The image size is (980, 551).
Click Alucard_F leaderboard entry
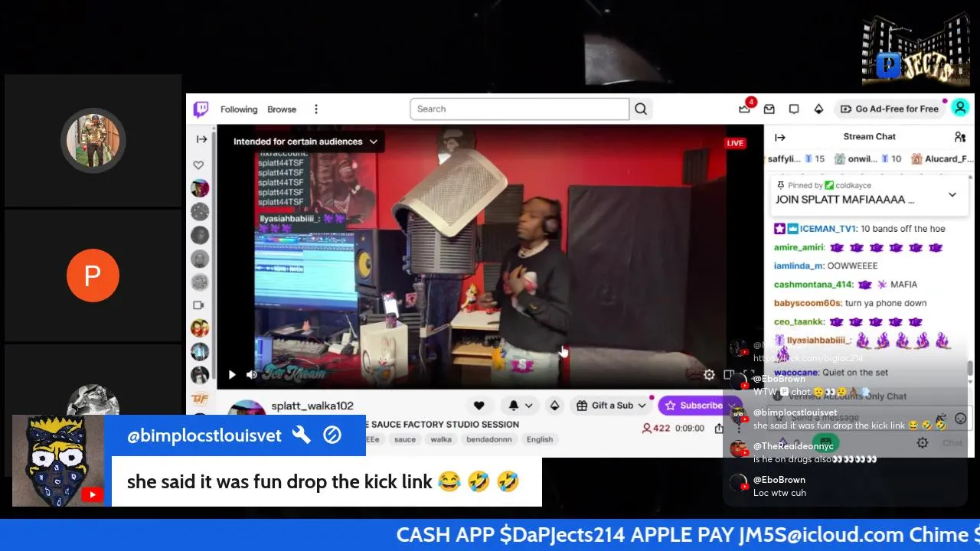[943, 159]
